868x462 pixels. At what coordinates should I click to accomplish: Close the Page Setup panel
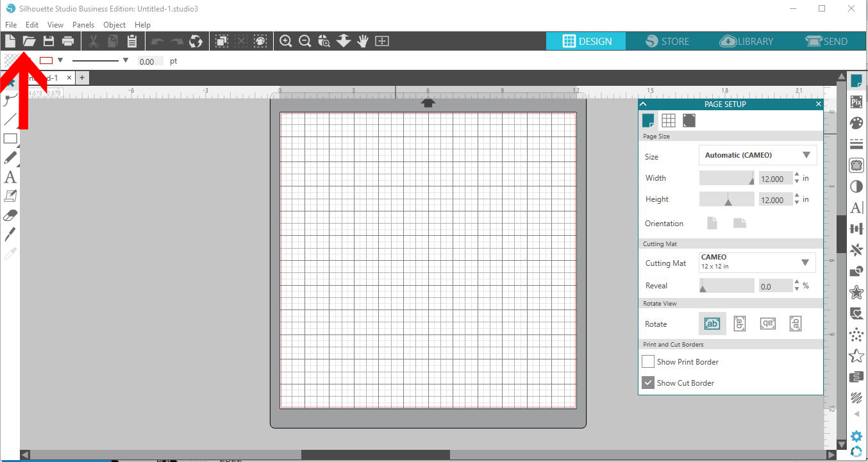pyautogui.click(x=819, y=104)
